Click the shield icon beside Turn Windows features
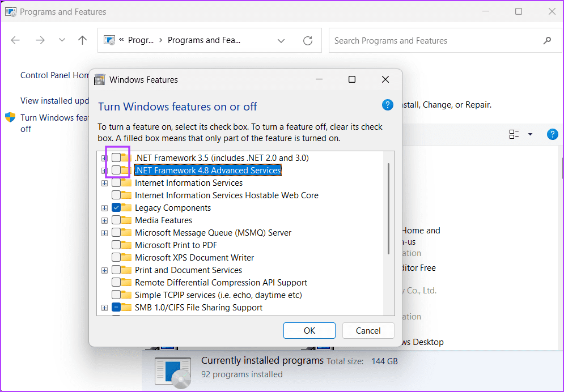564x392 pixels. (x=10, y=117)
